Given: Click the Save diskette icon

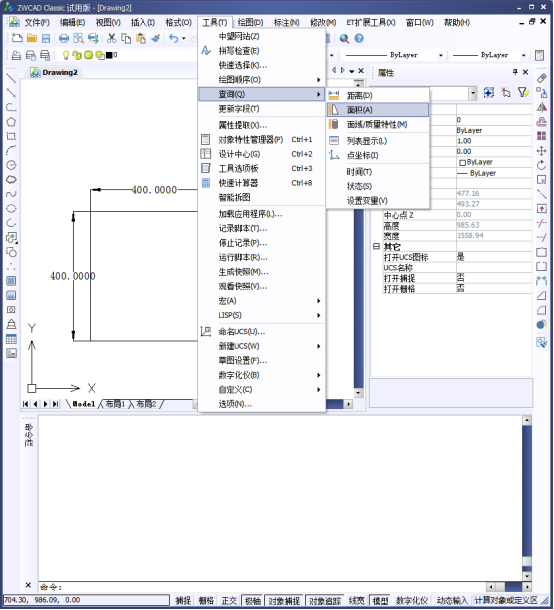Looking at the screenshot, I should (x=46, y=38).
